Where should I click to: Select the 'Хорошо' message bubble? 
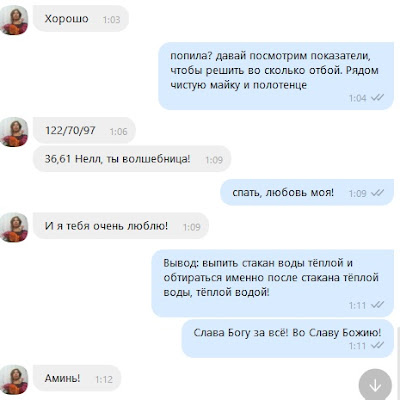click(81, 19)
